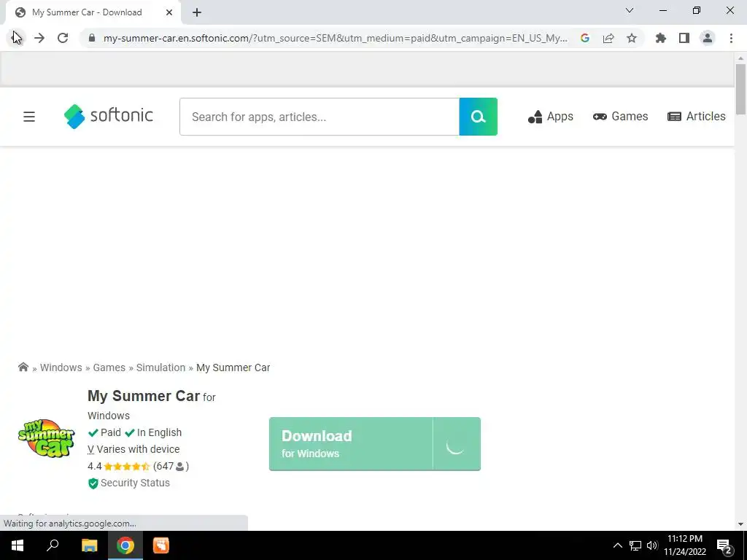View site info via the lock icon
The image size is (747, 560).
[x=92, y=38]
